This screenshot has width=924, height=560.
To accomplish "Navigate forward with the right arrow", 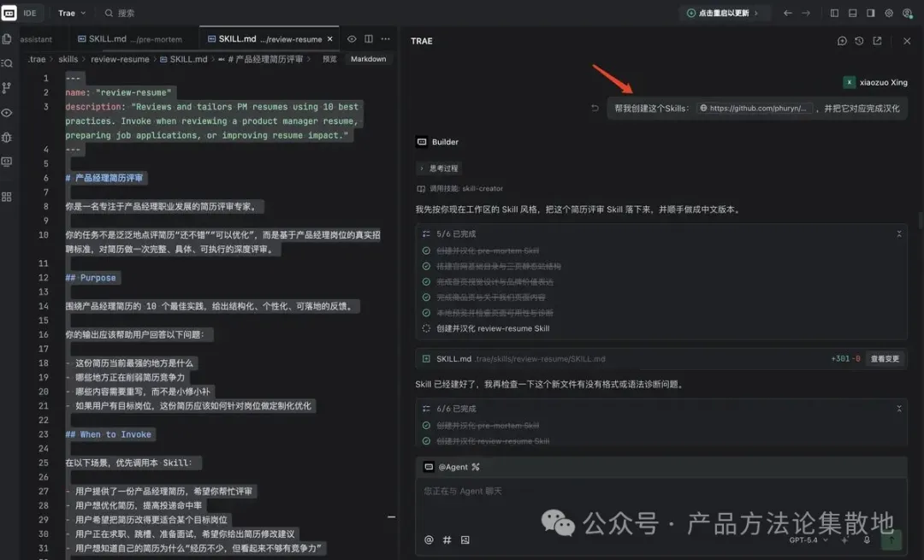I will [x=806, y=13].
